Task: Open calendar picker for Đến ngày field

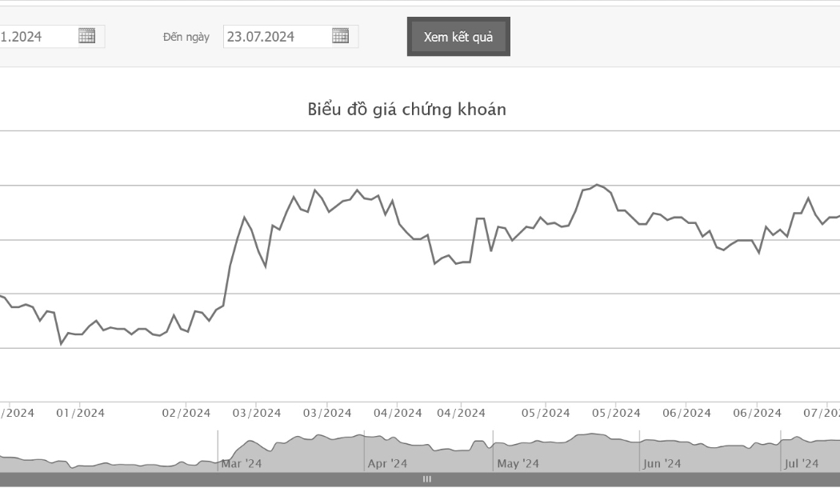Action: pyautogui.click(x=340, y=36)
